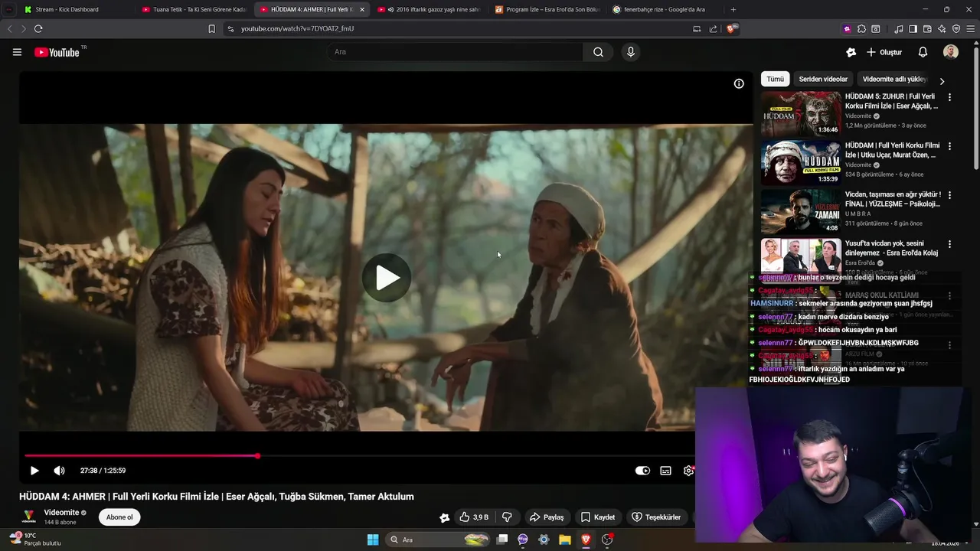The image size is (980, 551).
Task: Play the video using the large center button
Action: tap(387, 277)
